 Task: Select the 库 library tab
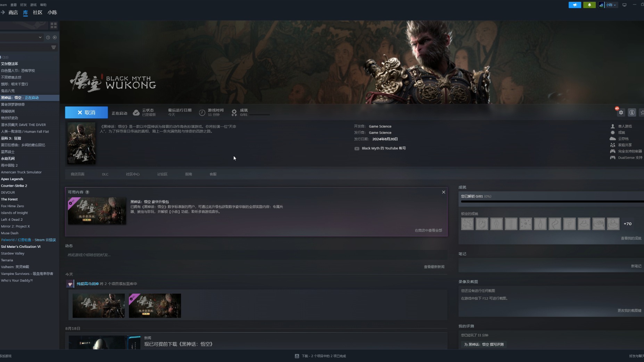tap(25, 12)
